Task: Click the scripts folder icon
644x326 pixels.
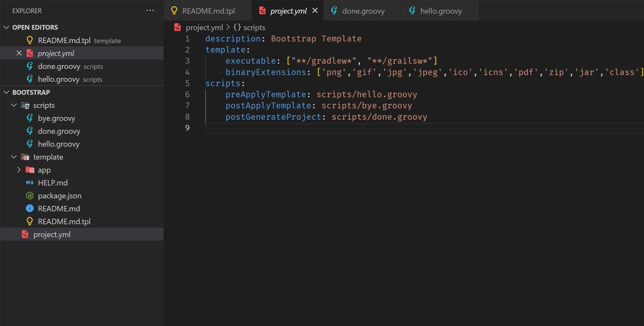Action: [x=25, y=105]
